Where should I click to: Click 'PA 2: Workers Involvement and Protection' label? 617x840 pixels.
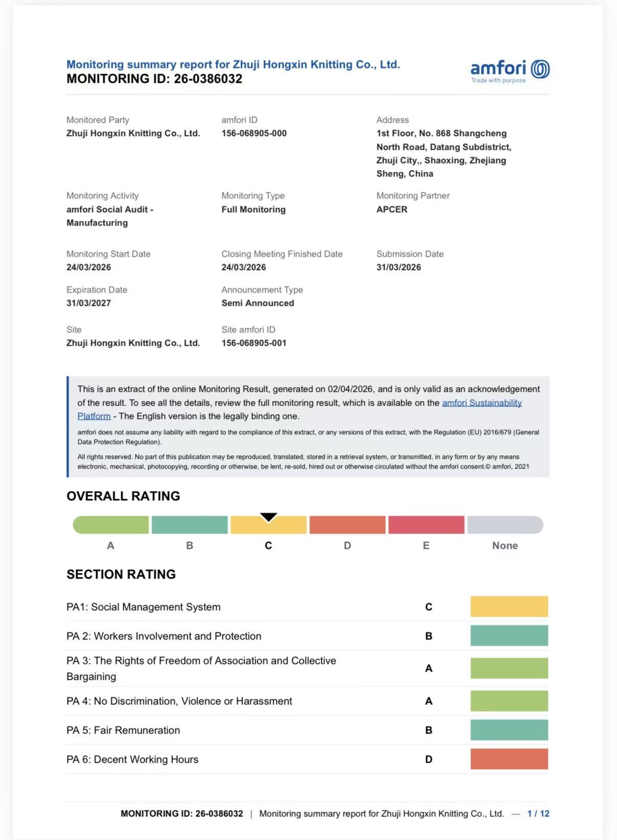pyautogui.click(x=164, y=636)
